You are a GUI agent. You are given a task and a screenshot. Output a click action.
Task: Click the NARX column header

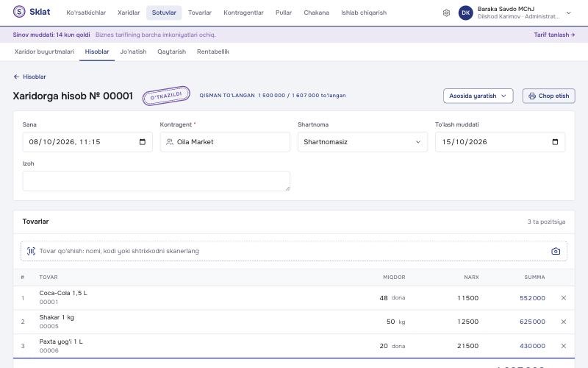point(471,277)
